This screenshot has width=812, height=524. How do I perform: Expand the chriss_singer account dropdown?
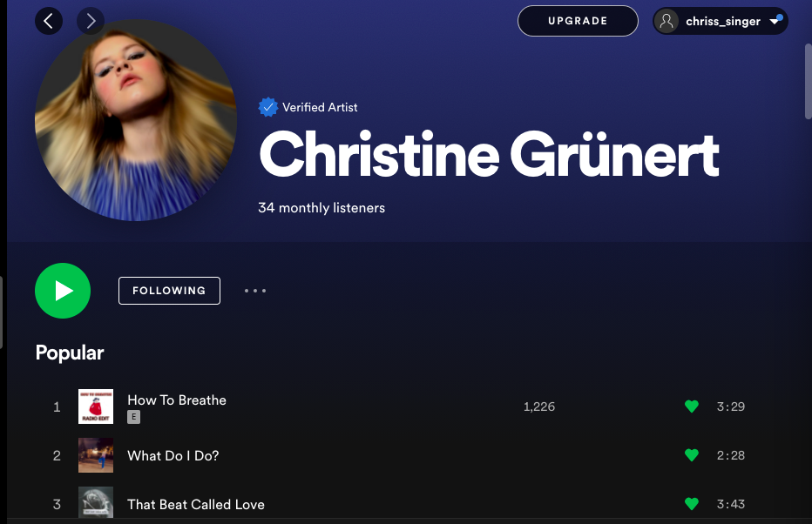point(721,21)
